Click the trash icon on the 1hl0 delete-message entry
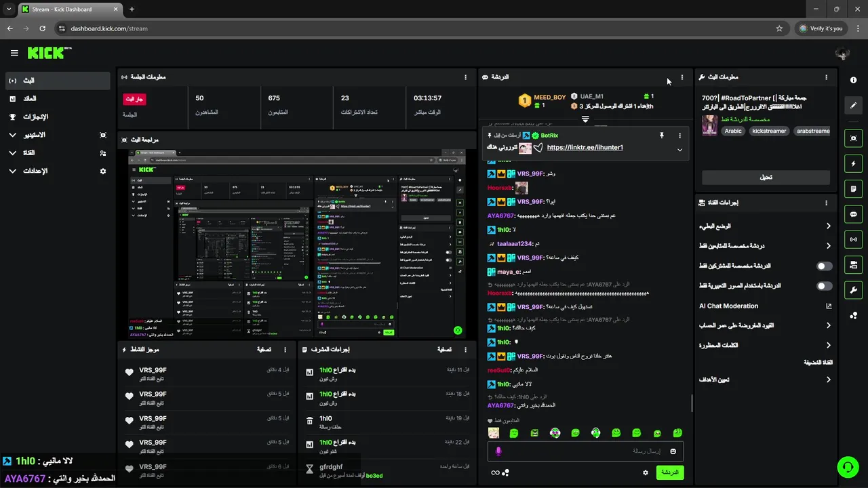The width and height of the screenshot is (868, 488). point(310,420)
